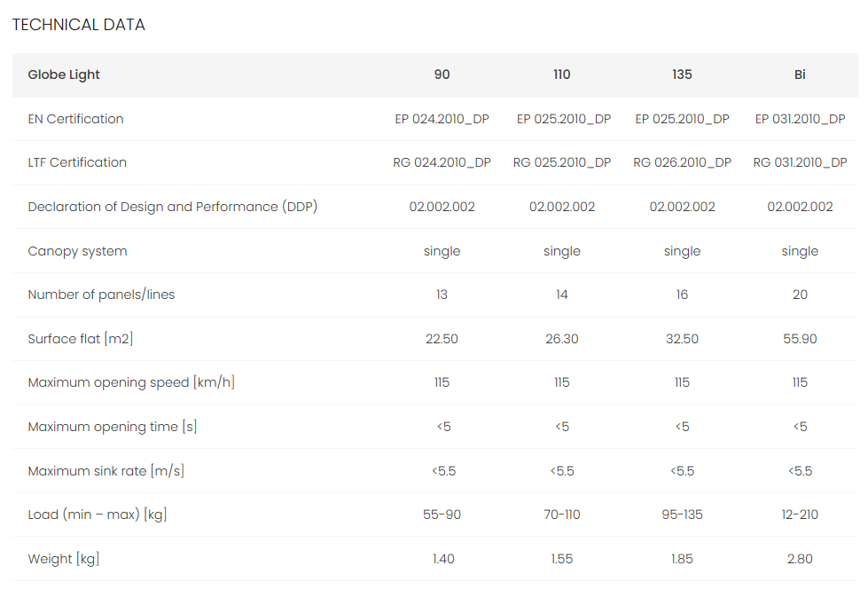The height and width of the screenshot is (597, 868).
Task: Select the Maximum opening time label
Action: [113, 427]
